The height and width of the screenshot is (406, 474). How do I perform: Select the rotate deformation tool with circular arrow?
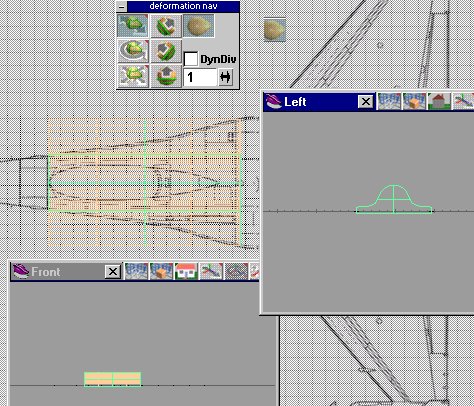pyautogui.click(x=133, y=51)
